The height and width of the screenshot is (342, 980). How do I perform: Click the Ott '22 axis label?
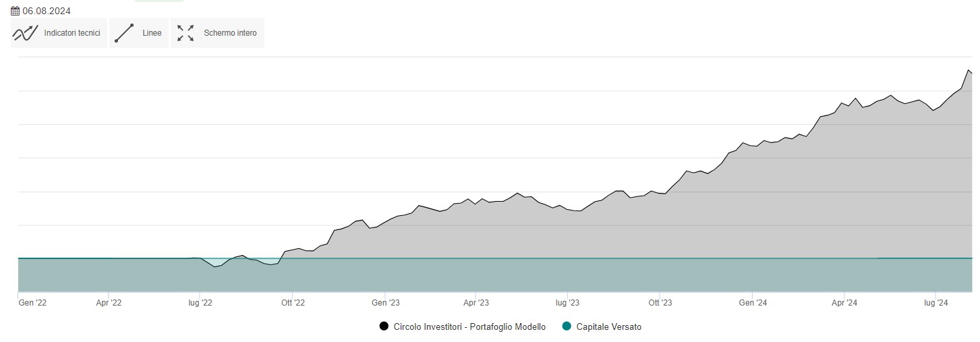(293, 304)
